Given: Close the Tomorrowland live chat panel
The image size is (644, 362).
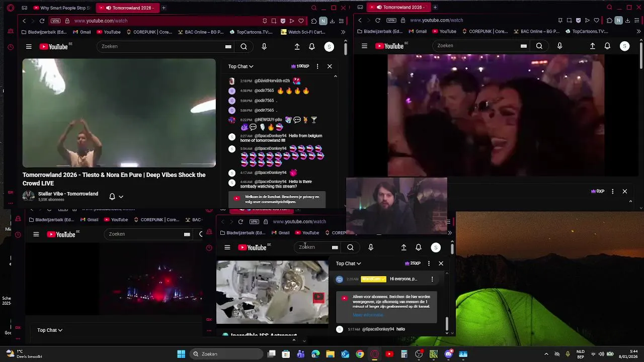Looking at the screenshot, I should tap(330, 66).
